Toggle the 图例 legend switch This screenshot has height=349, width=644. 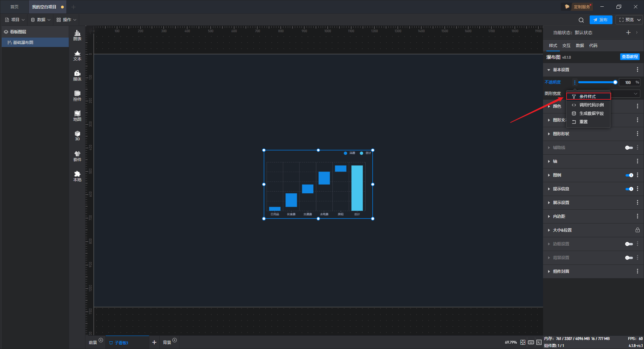(x=629, y=175)
